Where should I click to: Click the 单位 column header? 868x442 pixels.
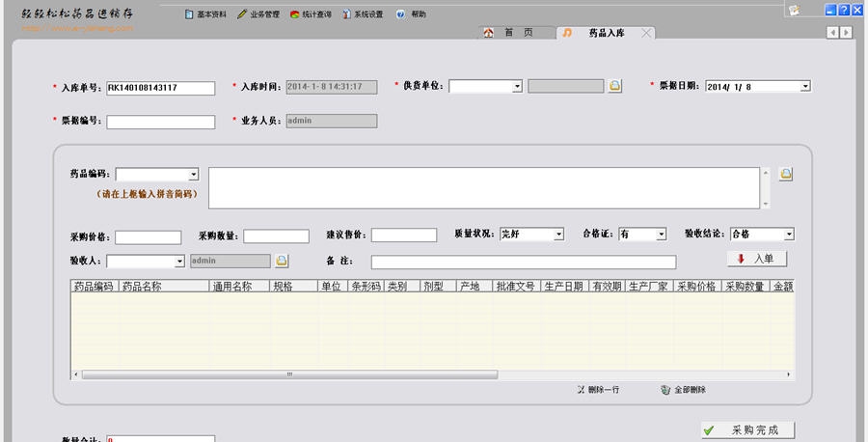pyautogui.click(x=333, y=287)
